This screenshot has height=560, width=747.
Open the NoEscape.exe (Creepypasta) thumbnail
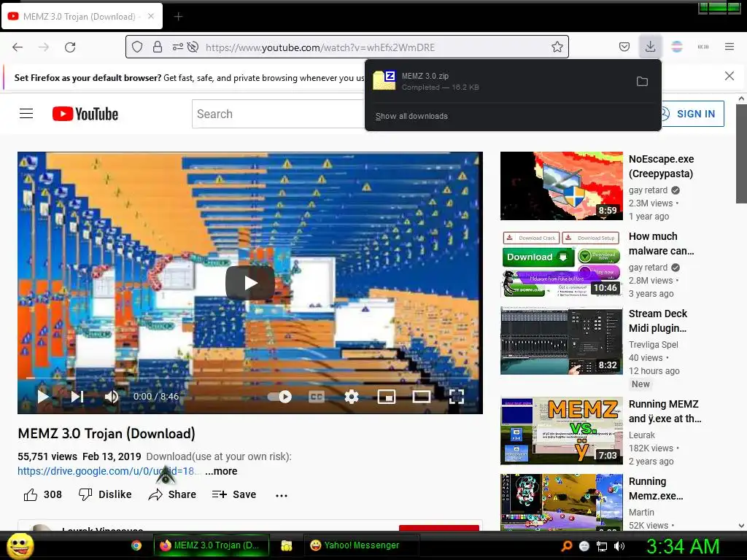coord(561,186)
